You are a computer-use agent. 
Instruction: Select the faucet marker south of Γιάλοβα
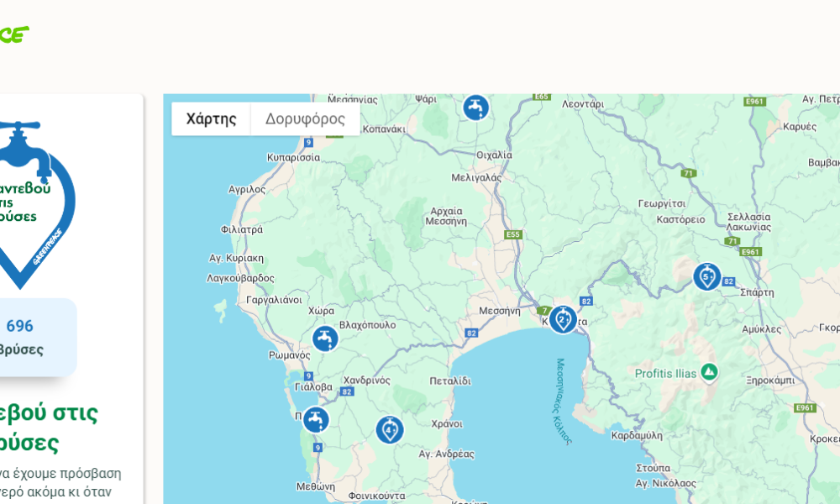[316, 419]
